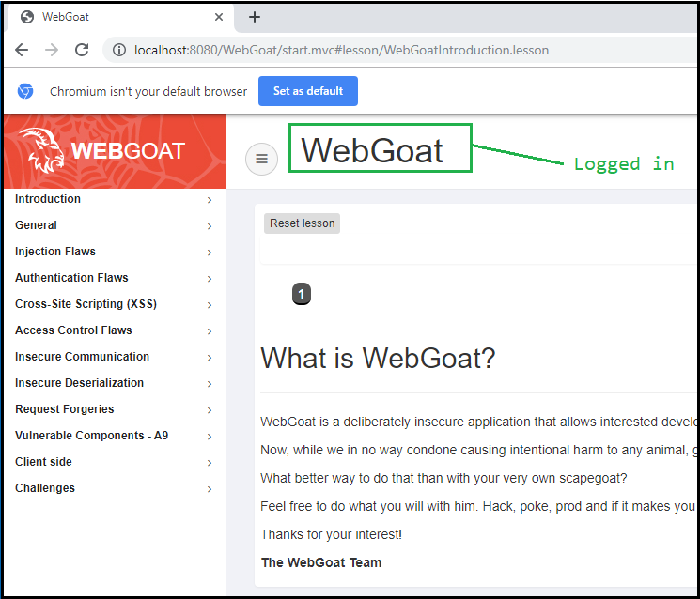Click the browser forward arrow
Image resolution: width=700 pixels, height=599 pixels.
(52, 50)
